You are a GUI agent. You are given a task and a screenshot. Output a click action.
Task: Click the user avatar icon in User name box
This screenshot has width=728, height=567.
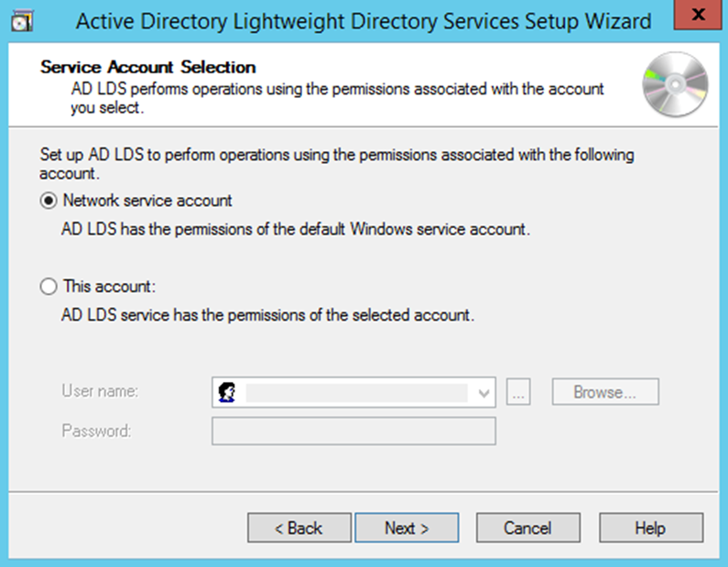[x=227, y=392]
